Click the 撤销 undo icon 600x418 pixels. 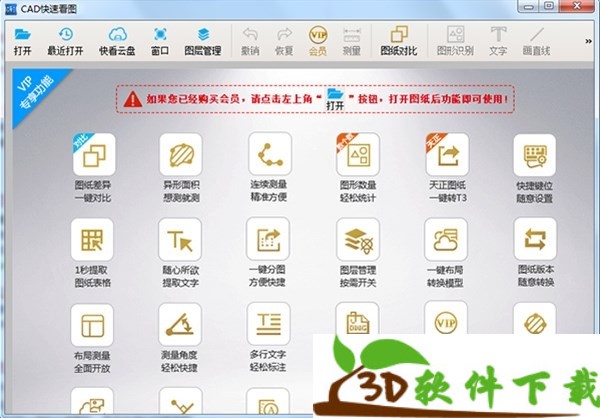click(250, 41)
